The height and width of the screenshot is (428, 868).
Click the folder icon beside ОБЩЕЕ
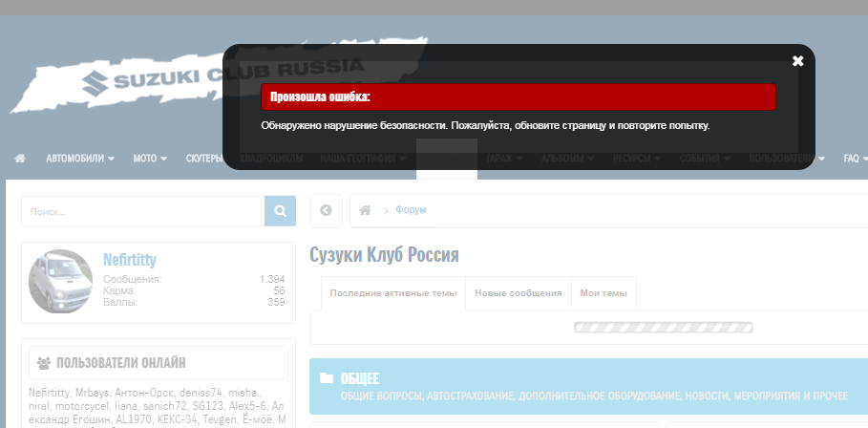[327, 378]
